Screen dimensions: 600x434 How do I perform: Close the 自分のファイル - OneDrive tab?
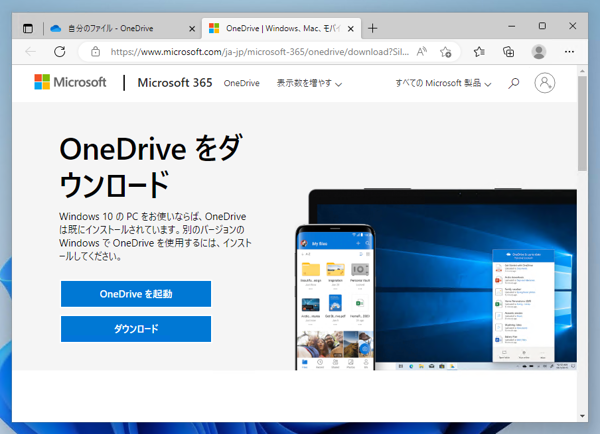click(x=192, y=29)
